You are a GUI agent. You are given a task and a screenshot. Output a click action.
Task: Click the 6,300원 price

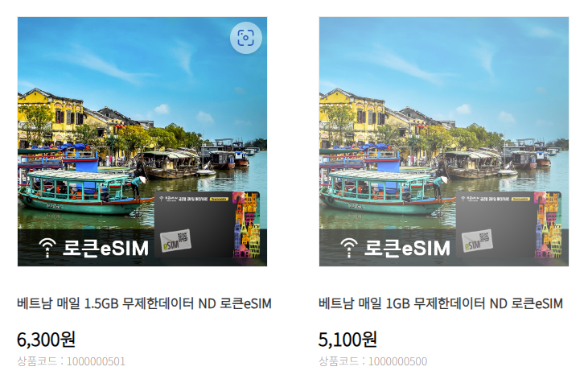click(46, 340)
